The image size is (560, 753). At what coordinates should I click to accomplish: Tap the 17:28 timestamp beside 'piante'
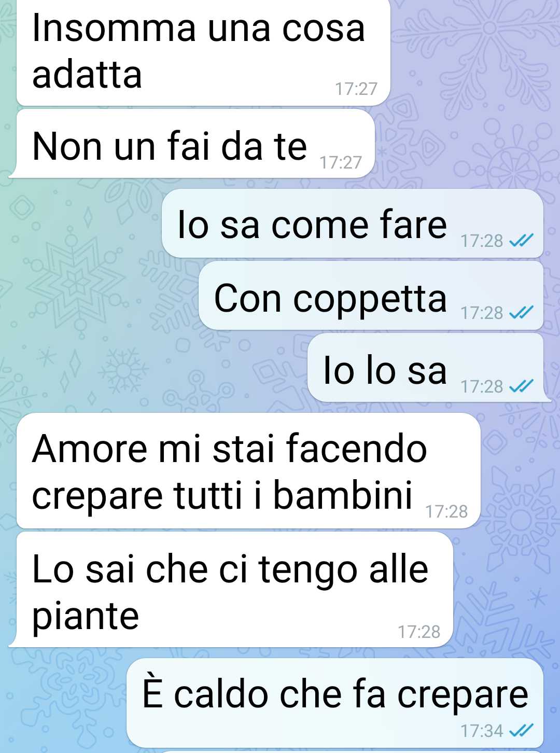pos(419,632)
